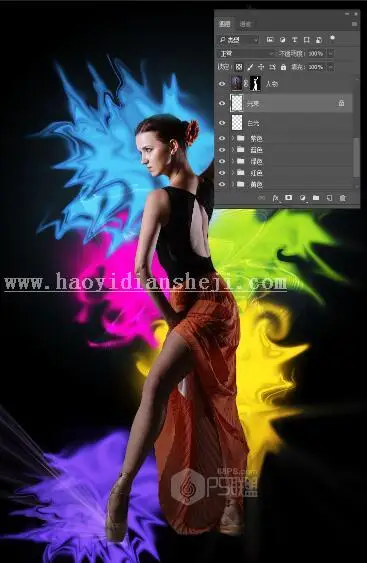Image resolution: width=367 pixels, height=563 pixels.
Task: Select the type layer filter icon
Action: 294,40
